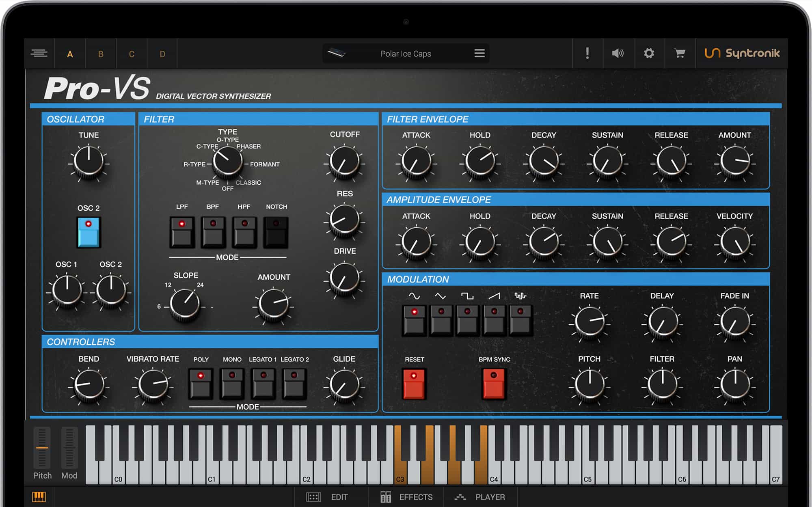Click the FADE IN knob
This screenshot has height=507, width=812.
click(735, 322)
